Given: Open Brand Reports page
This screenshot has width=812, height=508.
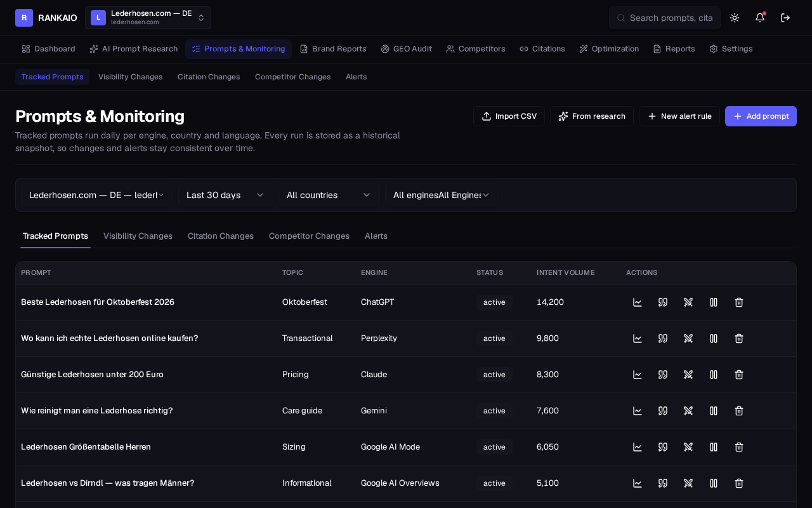Looking at the screenshot, I should [x=333, y=49].
